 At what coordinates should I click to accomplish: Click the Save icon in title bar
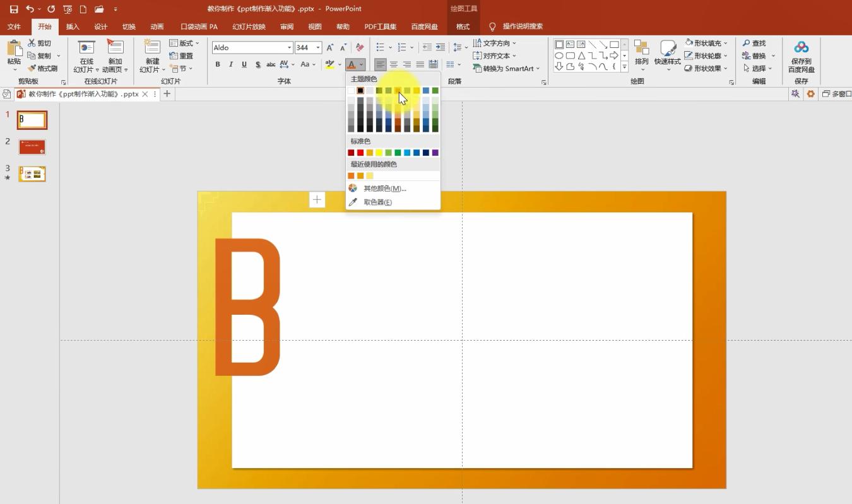click(x=14, y=9)
